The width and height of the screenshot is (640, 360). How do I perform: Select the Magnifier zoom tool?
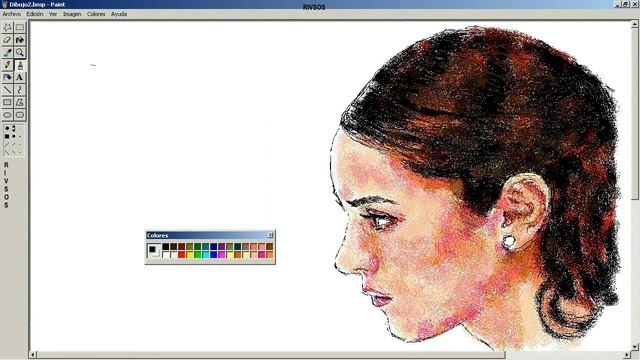click(20, 53)
